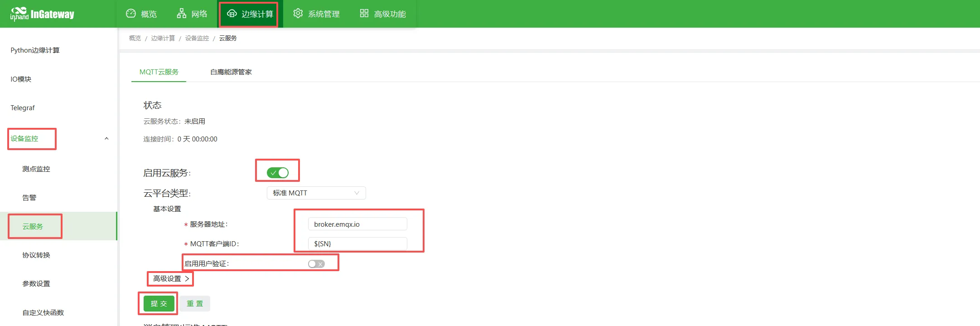
Task: Turn off the 启用云服务 switch
Action: (278, 173)
